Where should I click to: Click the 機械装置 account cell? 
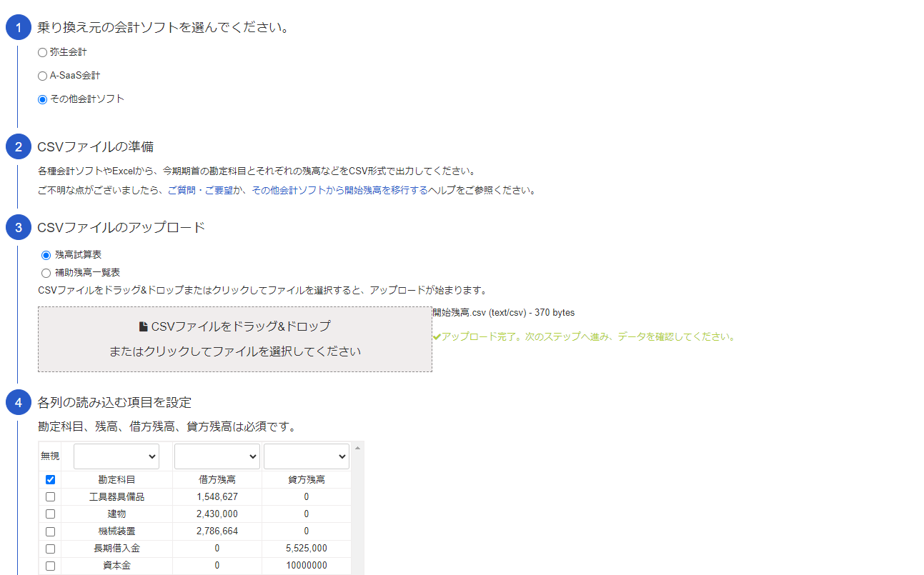point(117,531)
